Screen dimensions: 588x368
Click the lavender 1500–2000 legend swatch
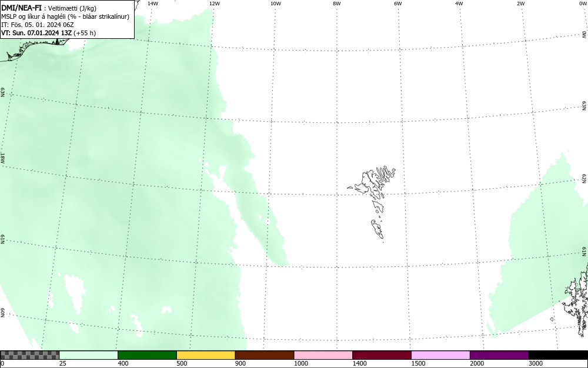point(440,355)
